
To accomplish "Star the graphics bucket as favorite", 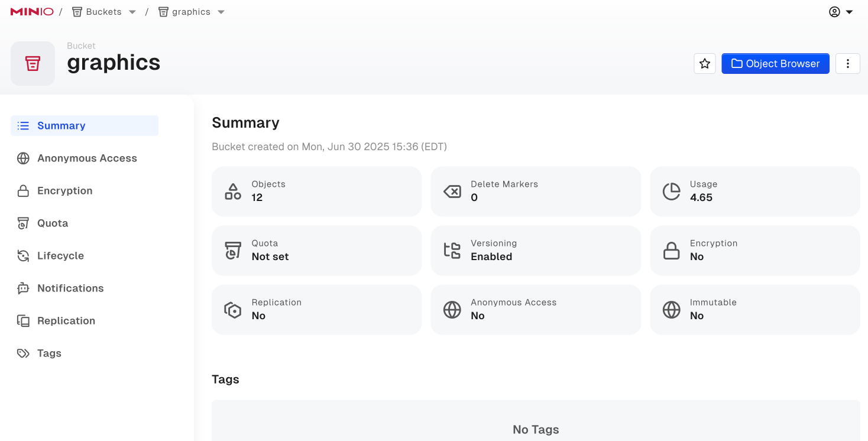I will coord(704,64).
